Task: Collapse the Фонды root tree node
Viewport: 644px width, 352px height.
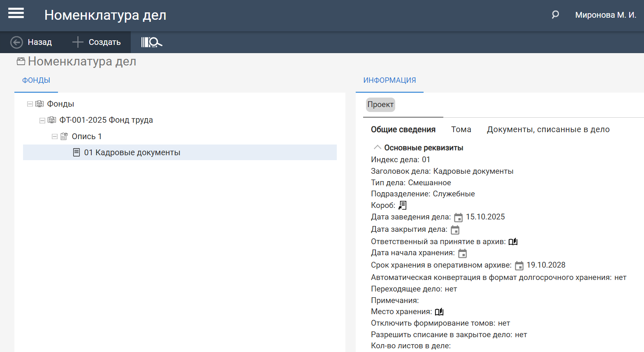Action: point(30,104)
